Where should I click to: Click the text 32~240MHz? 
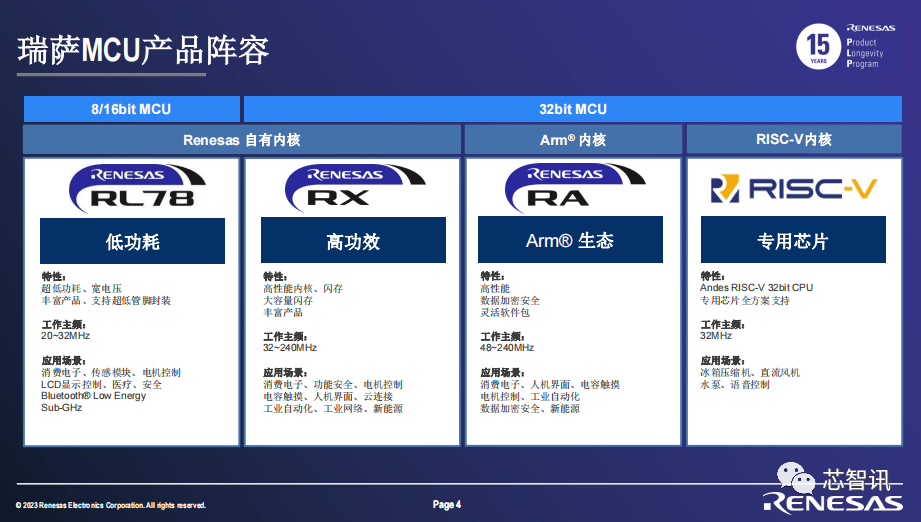[x=290, y=348]
